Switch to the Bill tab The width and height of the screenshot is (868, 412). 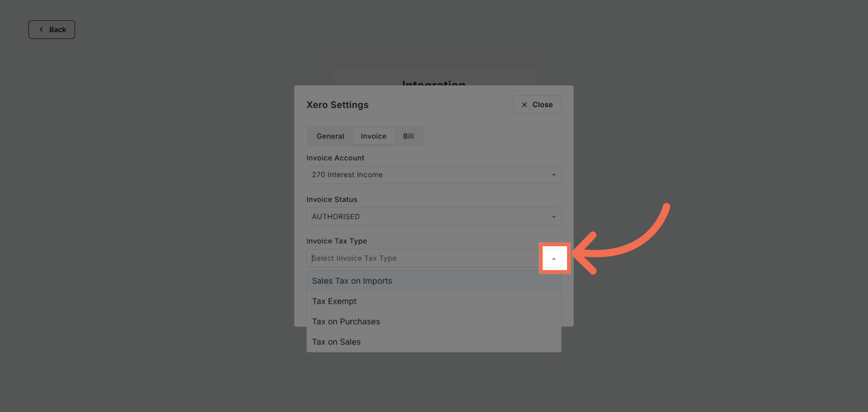coord(408,136)
